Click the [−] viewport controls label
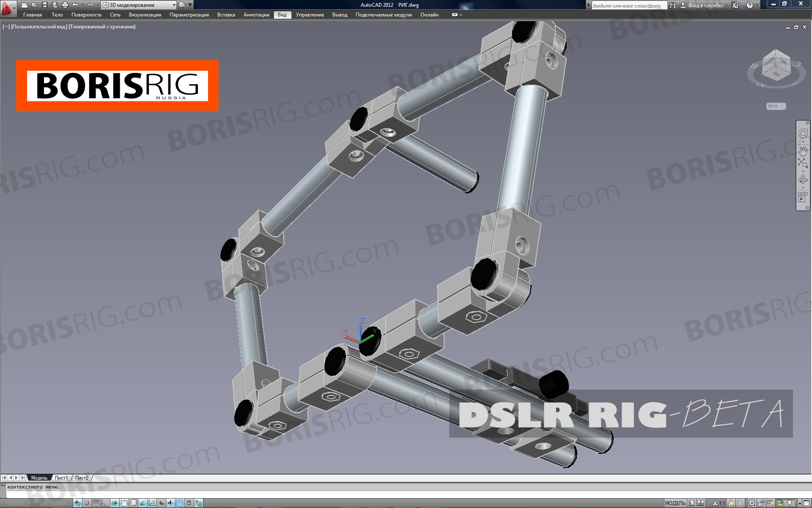Viewport: 812px width, 508px height. [6, 27]
